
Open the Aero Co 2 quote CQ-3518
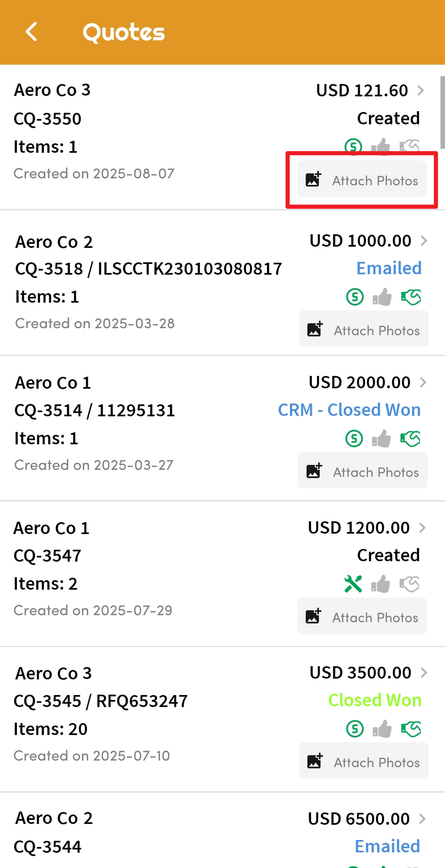coord(148,268)
